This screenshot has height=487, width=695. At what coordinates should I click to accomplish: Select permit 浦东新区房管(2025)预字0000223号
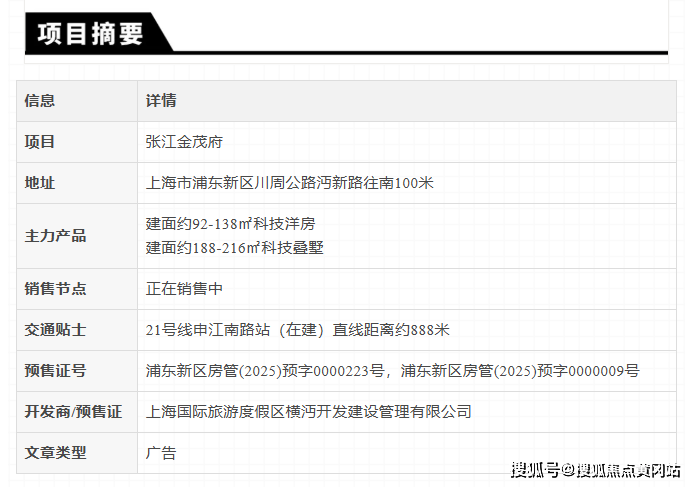[x=265, y=370]
